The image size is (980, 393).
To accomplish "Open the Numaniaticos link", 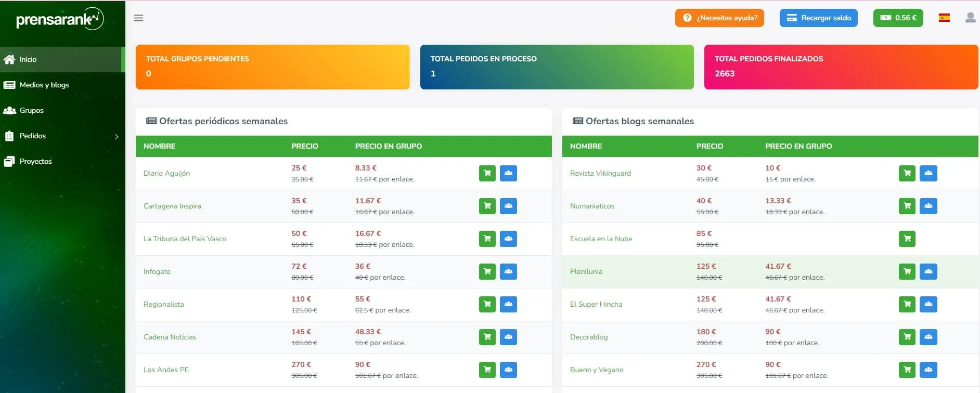I will click(592, 206).
